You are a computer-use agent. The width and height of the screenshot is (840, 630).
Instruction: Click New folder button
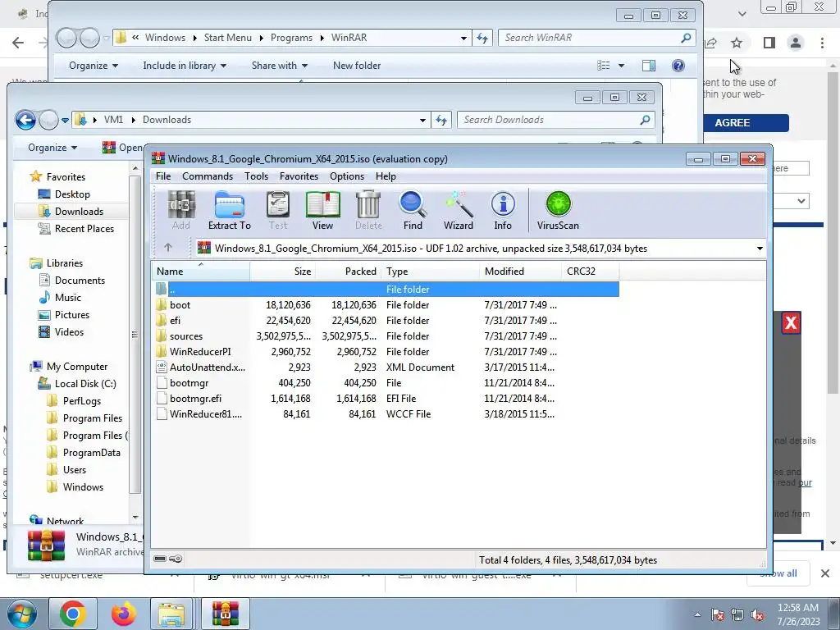[x=357, y=66]
